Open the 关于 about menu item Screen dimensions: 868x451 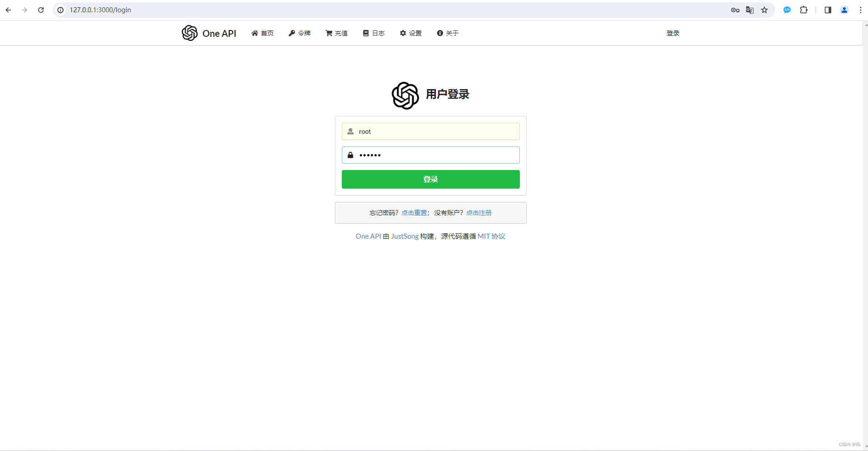(x=448, y=33)
